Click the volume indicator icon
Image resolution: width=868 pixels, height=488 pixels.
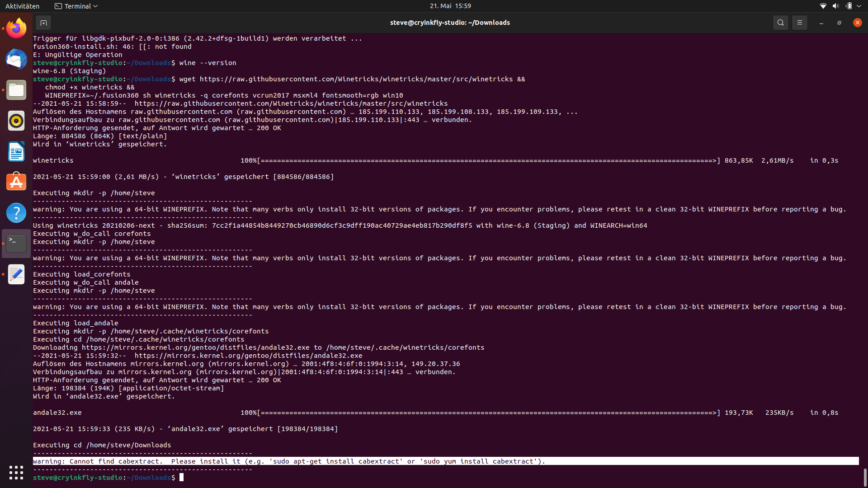pyautogui.click(x=835, y=6)
